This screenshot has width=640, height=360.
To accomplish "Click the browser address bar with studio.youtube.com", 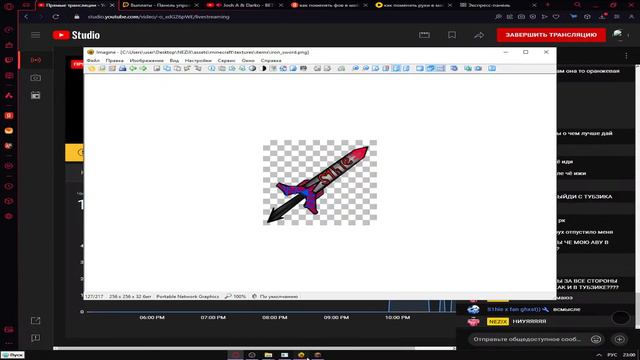I will pyautogui.click(x=158, y=17).
